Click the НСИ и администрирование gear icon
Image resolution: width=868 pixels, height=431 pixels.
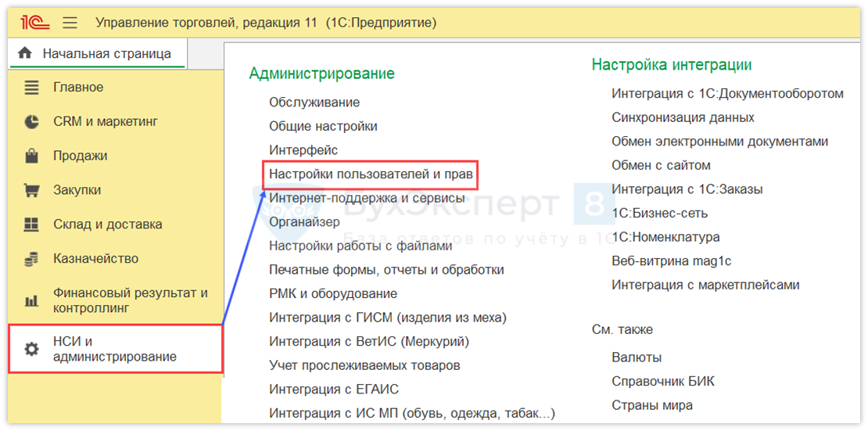click(32, 349)
